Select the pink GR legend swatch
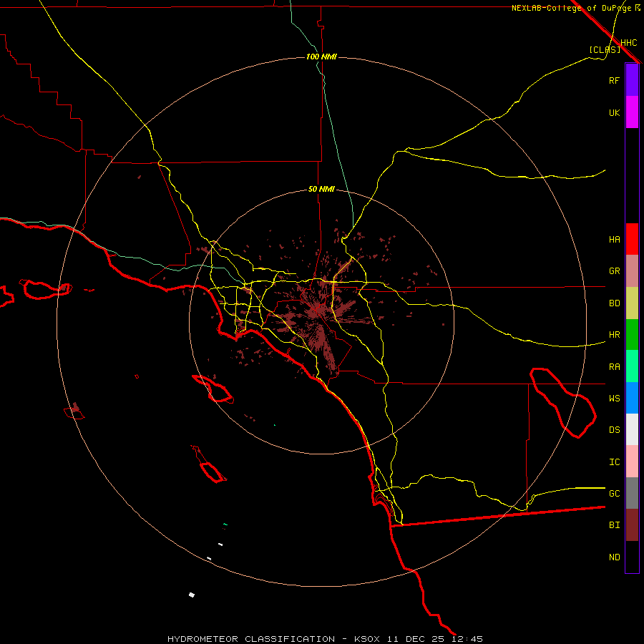Screen dimensions: 644x644 tap(632, 270)
